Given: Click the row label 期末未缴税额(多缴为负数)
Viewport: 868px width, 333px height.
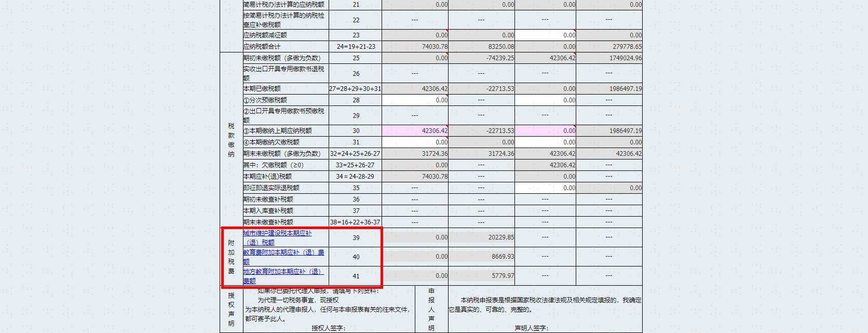Looking at the screenshot, I should 282,153.
